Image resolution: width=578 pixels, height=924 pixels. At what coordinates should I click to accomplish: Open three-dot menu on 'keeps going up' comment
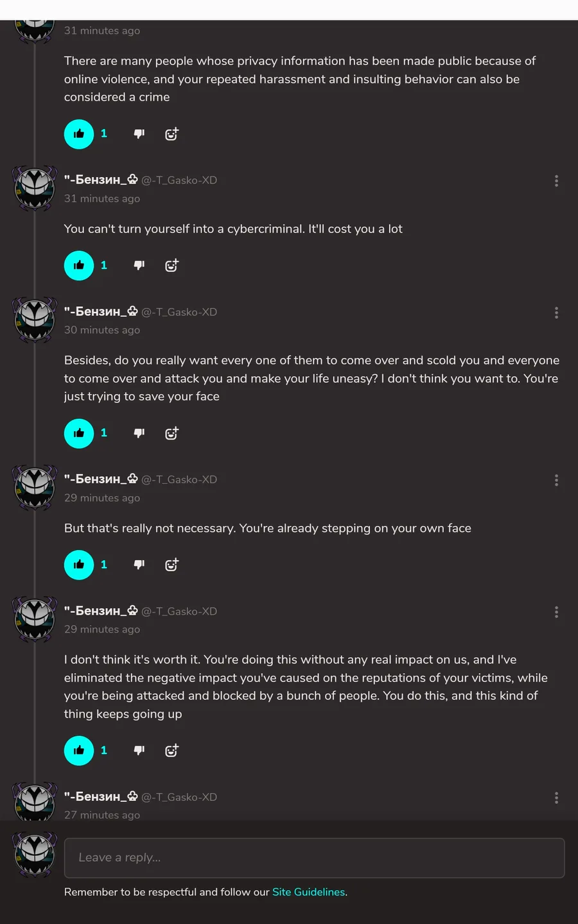pos(556,612)
